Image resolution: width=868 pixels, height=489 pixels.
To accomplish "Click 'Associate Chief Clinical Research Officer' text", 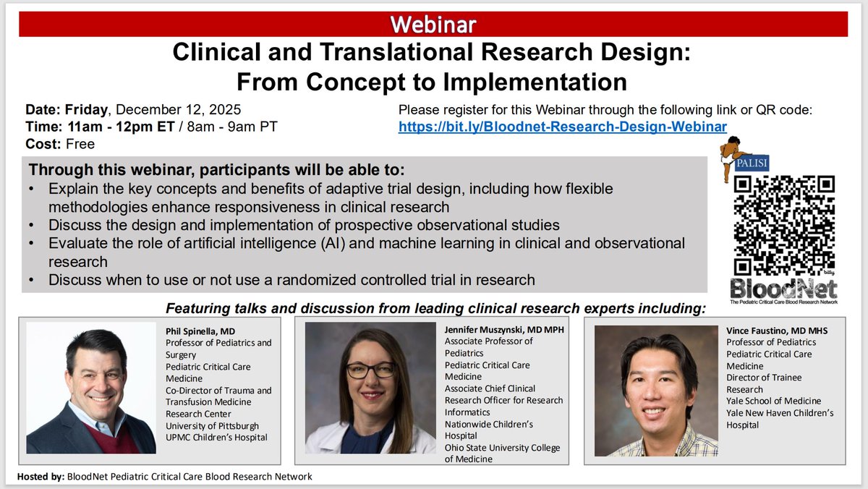I will (x=503, y=394).
